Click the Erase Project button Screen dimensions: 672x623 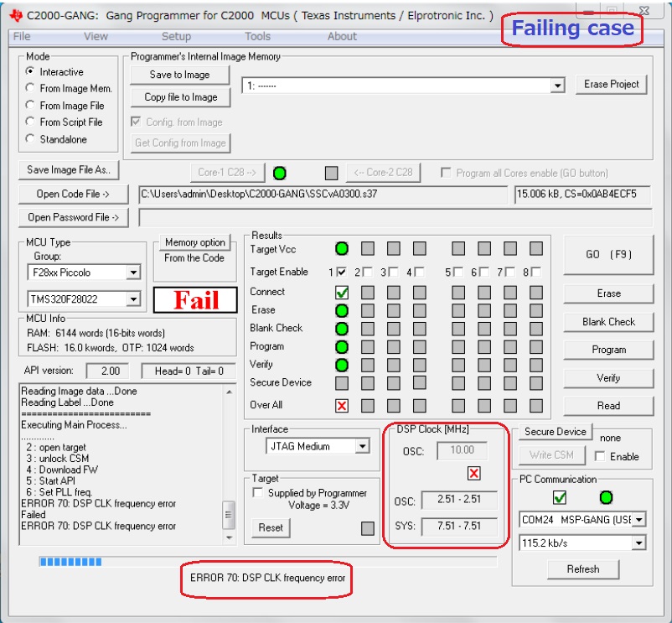611,85
